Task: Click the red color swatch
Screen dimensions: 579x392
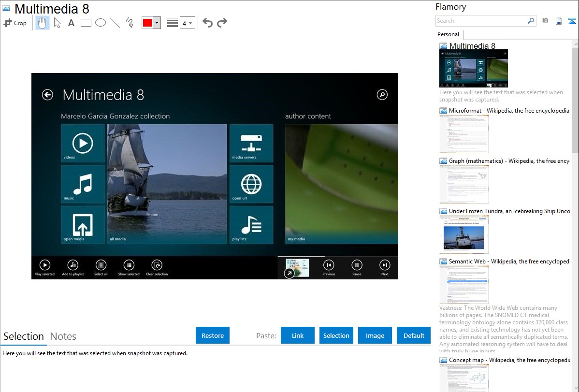Action: [x=147, y=23]
